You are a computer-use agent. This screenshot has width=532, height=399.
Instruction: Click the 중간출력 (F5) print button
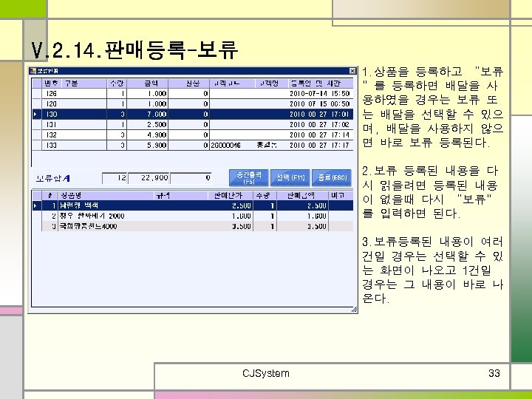249,178
